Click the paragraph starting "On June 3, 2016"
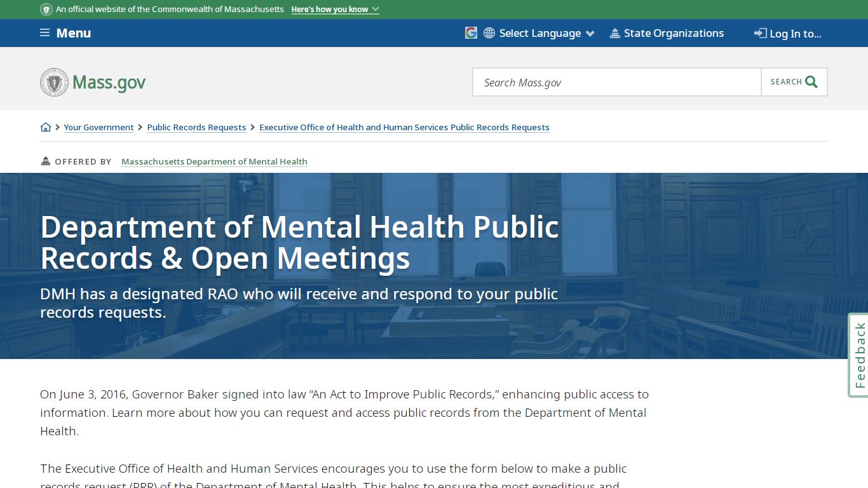The width and height of the screenshot is (868, 488). coord(344,412)
